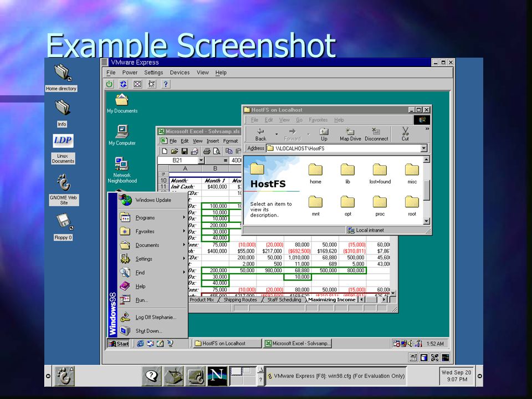The width and height of the screenshot is (532, 399).
Task: Click the GNOME foot main menu button
Action: 64,376
